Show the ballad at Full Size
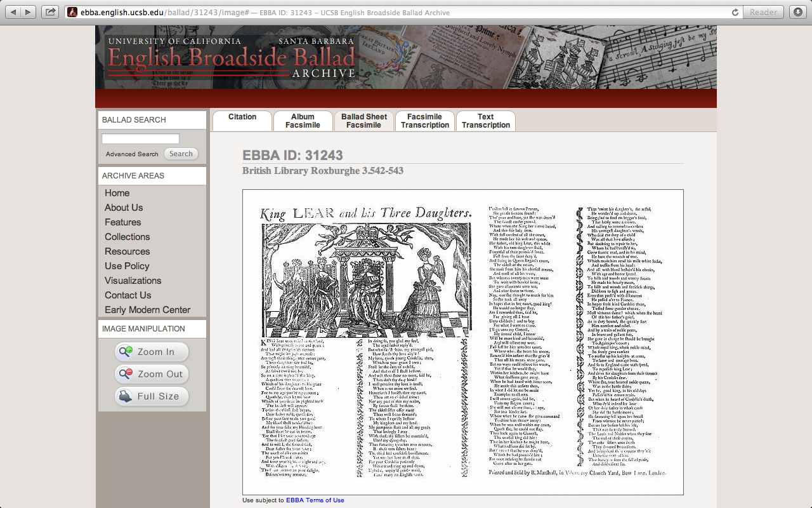 [x=152, y=396]
